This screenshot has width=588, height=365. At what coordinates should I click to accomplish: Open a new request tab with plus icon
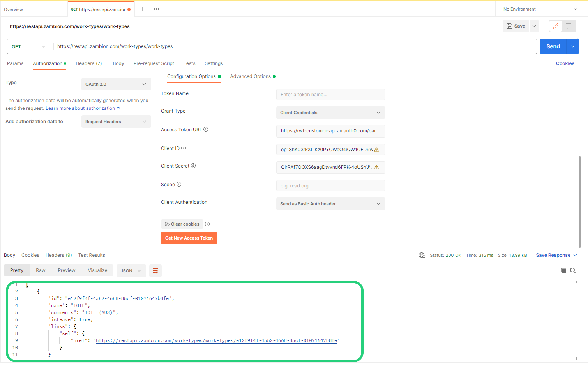tap(143, 9)
